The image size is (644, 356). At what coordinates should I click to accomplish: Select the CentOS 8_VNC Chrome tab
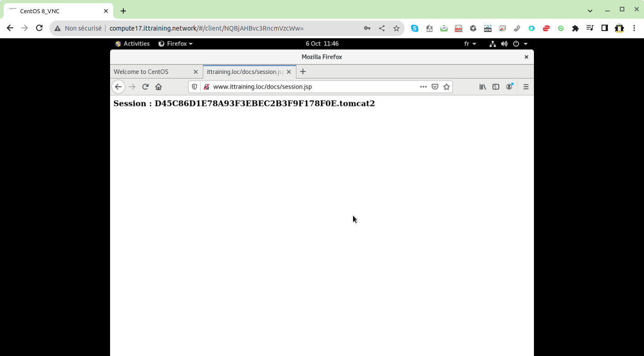pyautogui.click(x=58, y=11)
